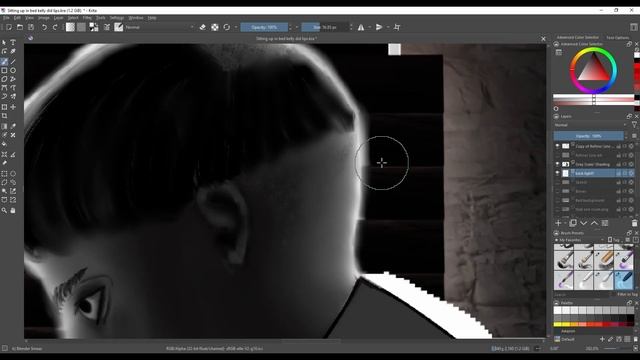The width and height of the screenshot is (640, 360).
Task: Open layer properties button in Layers panel
Action: [605, 223]
